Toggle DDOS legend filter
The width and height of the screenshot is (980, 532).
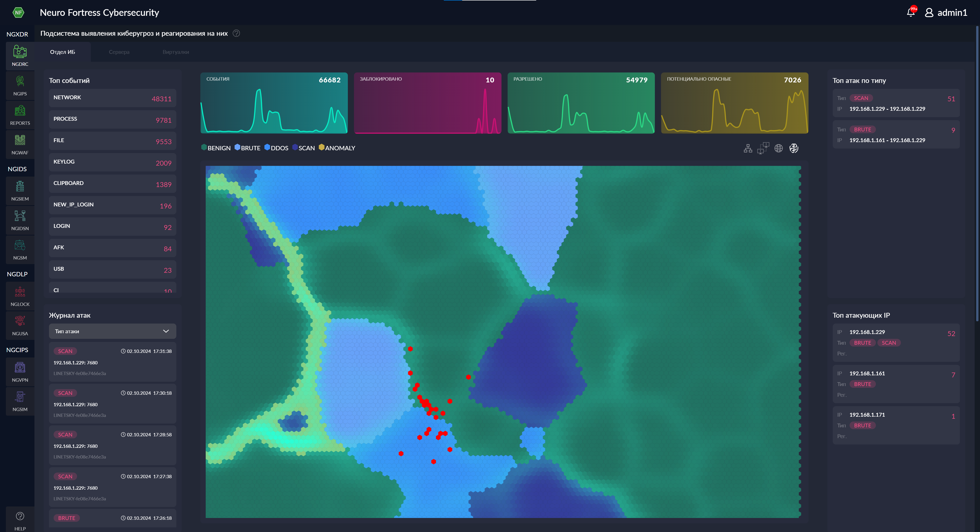click(276, 148)
